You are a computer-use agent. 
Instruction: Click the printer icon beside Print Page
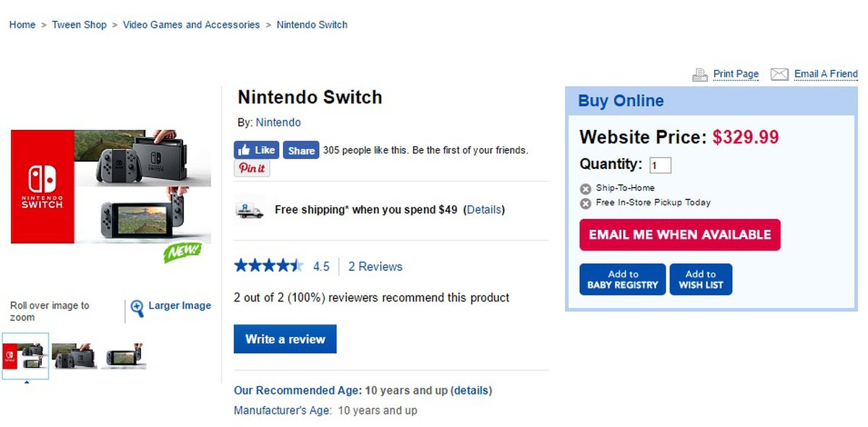699,74
